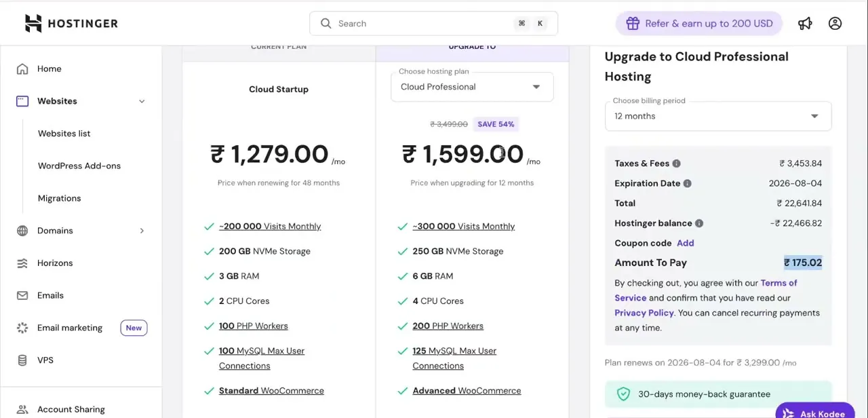
Task: Click the search magnifier icon
Action: [x=326, y=23]
